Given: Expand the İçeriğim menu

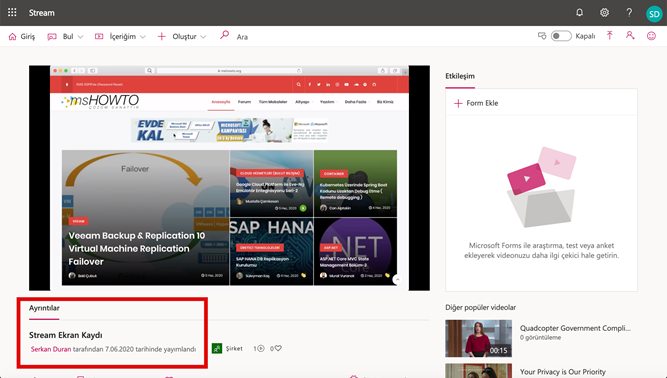Looking at the screenshot, I should click(120, 37).
